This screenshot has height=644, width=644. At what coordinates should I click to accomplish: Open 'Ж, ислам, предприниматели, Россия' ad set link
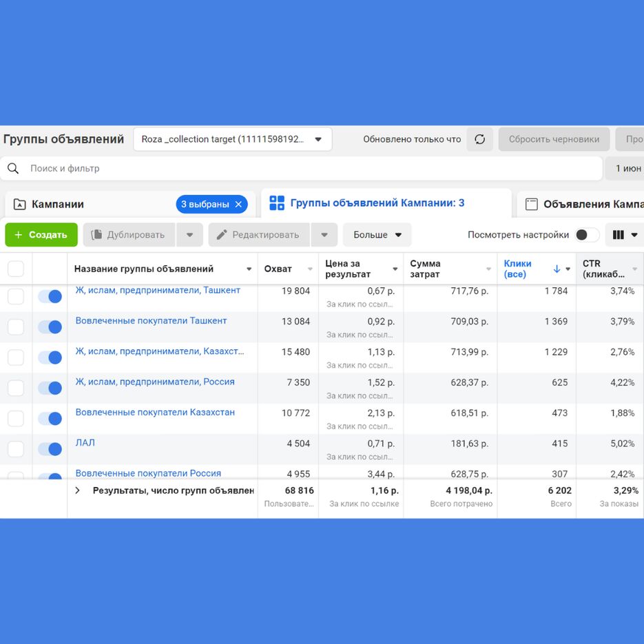pos(155,382)
